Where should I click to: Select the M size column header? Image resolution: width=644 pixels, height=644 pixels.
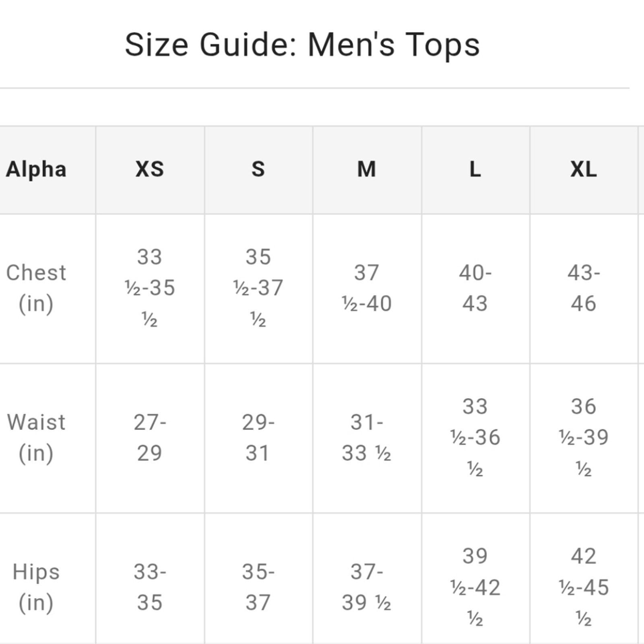point(367,170)
